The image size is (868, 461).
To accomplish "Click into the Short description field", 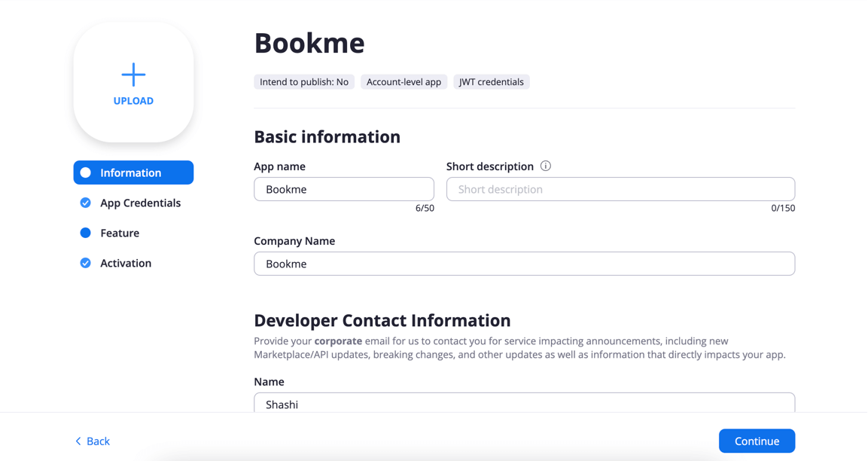I will [x=620, y=189].
